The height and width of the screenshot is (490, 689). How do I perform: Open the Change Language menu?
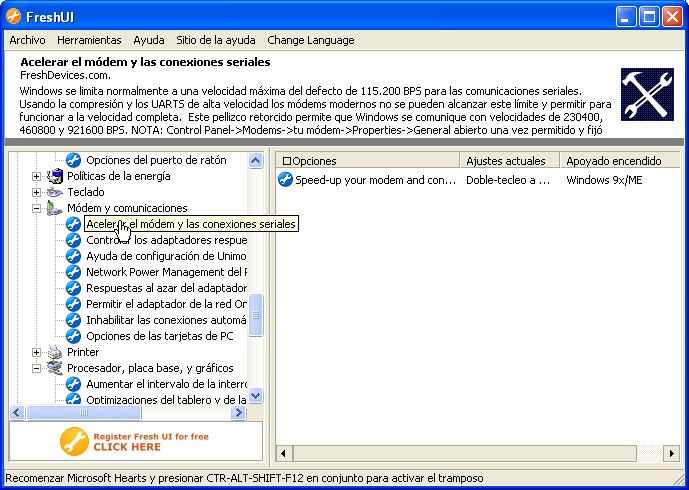[311, 40]
